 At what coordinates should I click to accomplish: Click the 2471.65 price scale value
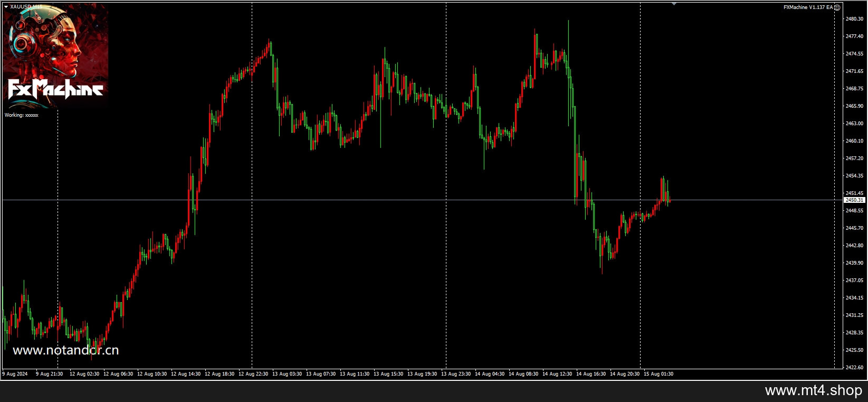tap(854, 71)
